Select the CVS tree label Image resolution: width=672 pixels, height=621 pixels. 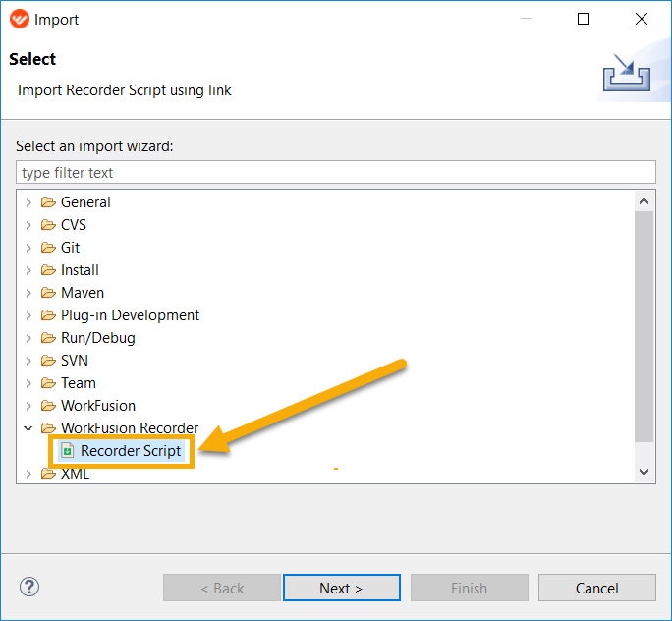click(x=74, y=225)
